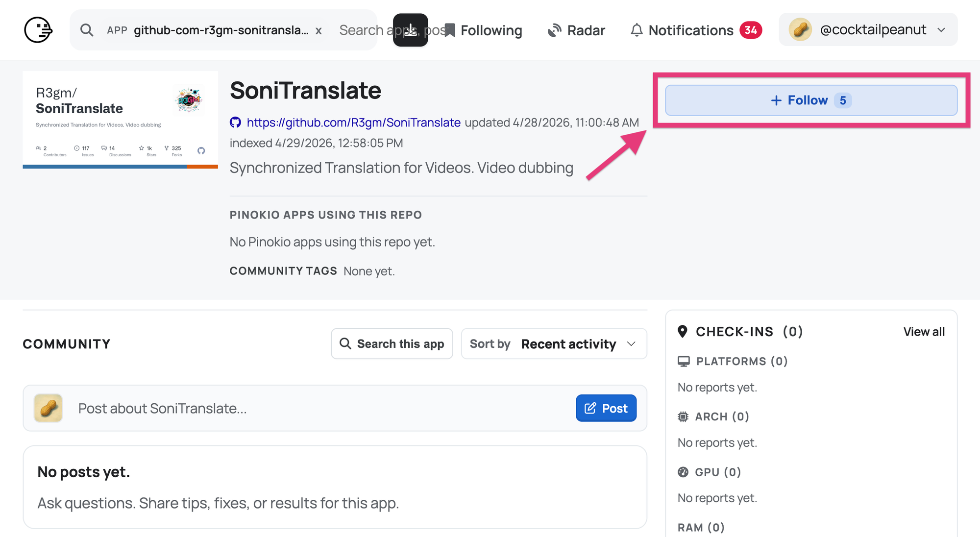Screen dimensions: 980x537
Task: Click the bell icon next to Notifications
Action: (637, 30)
